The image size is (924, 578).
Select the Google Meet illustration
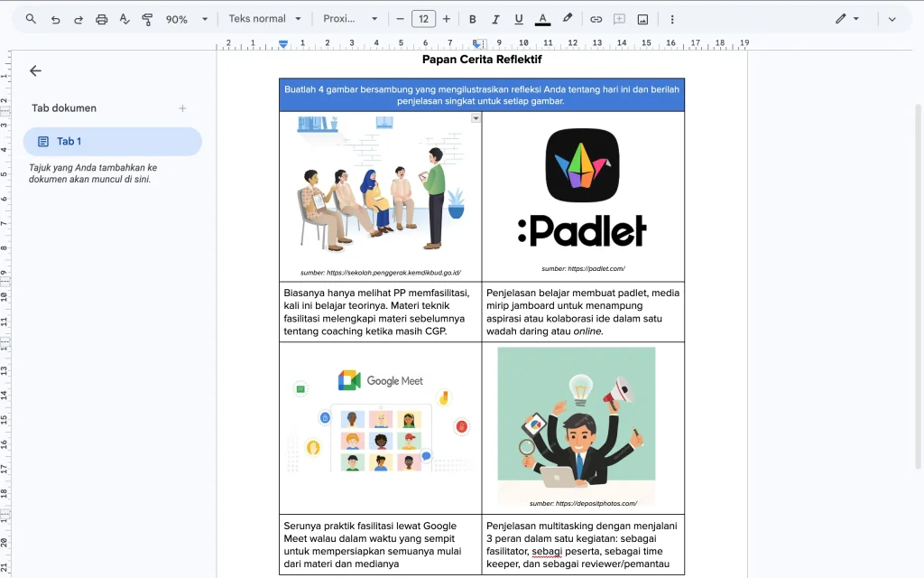(x=380, y=421)
